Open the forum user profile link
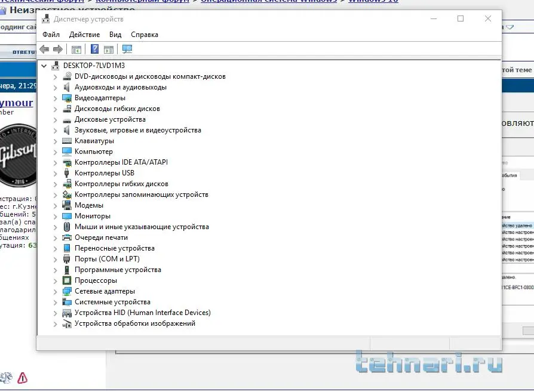The height and width of the screenshot is (392, 534). 16,103
